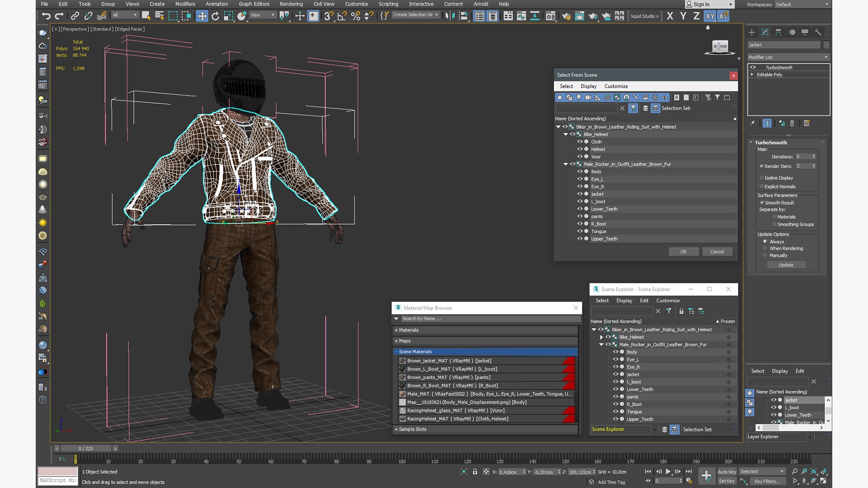Open the Graph Editors menu
This screenshot has height=488, width=868.
(x=254, y=4)
